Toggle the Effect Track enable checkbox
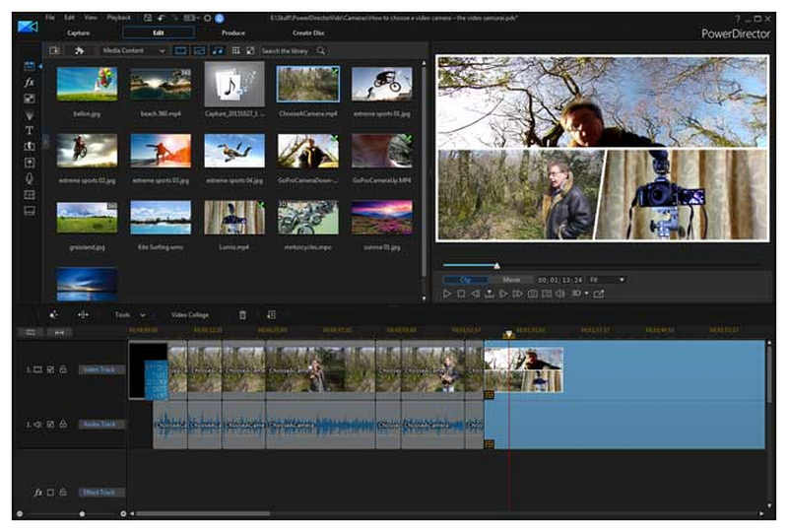This screenshot has height=532, width=788. [50, 492]
